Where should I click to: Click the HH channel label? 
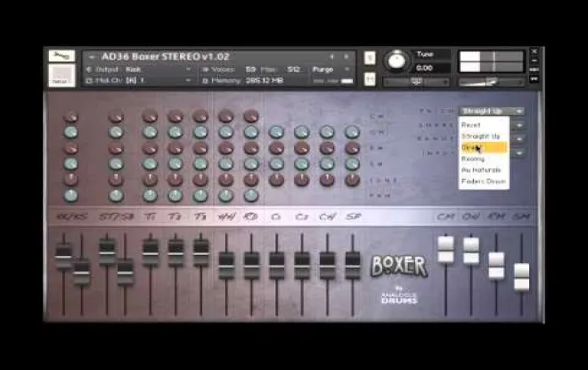tap(226, 217)
